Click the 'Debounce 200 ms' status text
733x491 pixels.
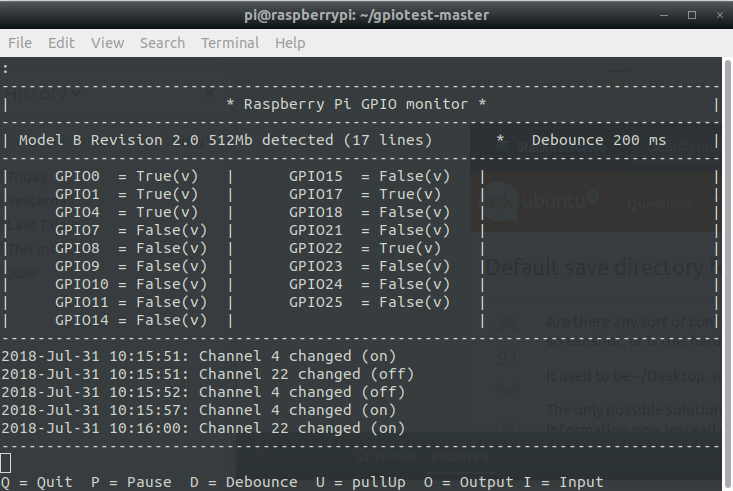598,140
